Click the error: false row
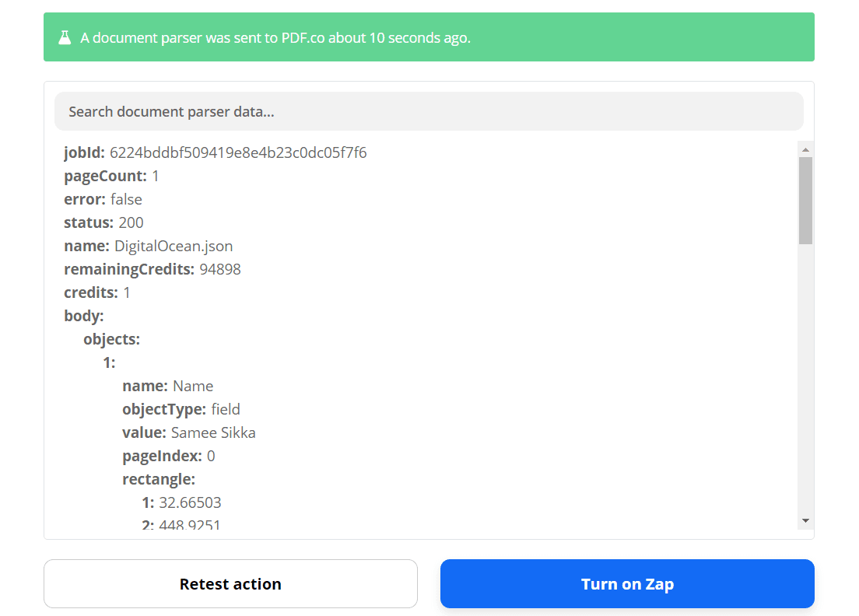The image size is (859, 616). click(103, 199)
